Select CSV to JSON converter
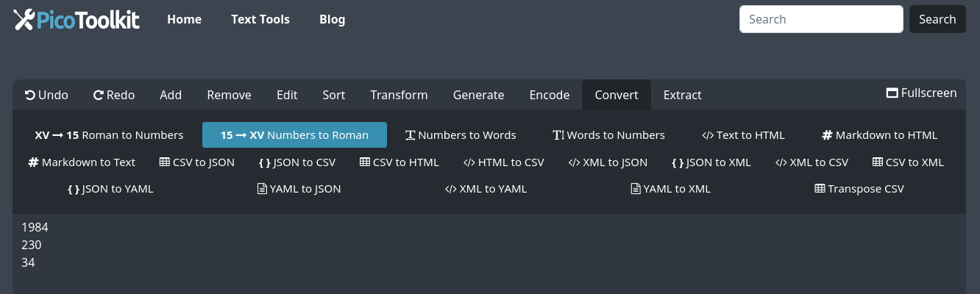The height and width of the screenshot is (294, 980). point(196,162)
